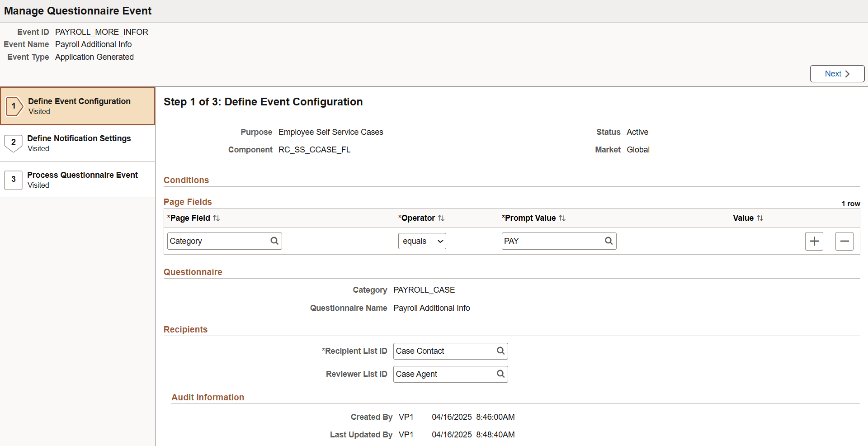Sort the Page Field column
Viewport: 868px width, 446px height.
(217, 218)
